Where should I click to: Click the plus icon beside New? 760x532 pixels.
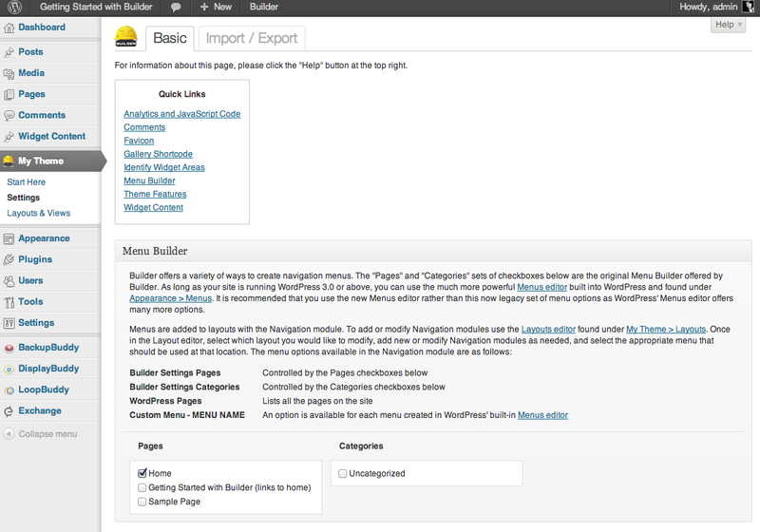tap(204, 7)
